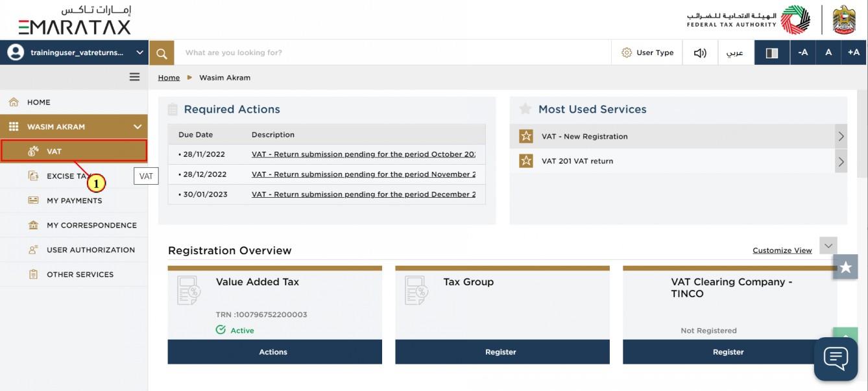Click the User Type gear icon
The width and height of the screenshot is (868, 391).
[626, 53]
